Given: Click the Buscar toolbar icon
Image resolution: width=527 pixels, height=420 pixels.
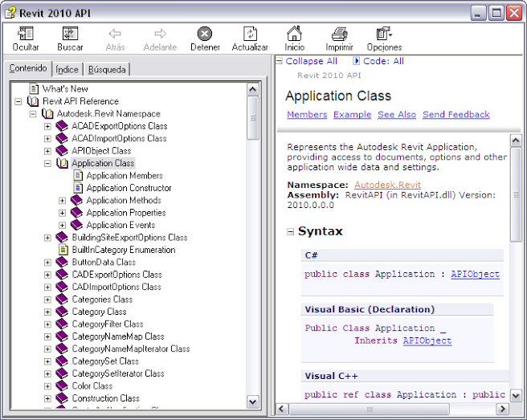Looking at the screenshot, I should pos(70,34).
